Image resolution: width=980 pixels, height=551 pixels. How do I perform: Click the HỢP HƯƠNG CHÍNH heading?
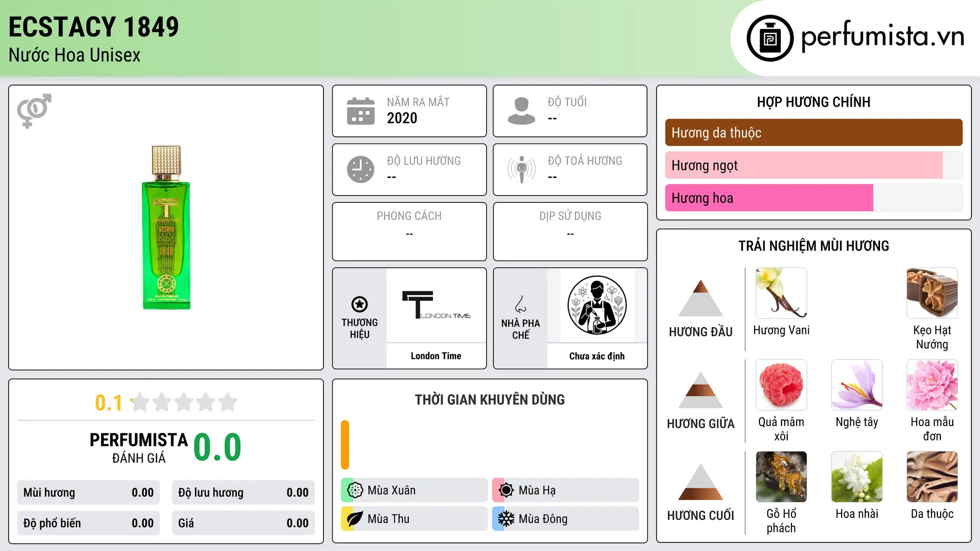point(813,102)
